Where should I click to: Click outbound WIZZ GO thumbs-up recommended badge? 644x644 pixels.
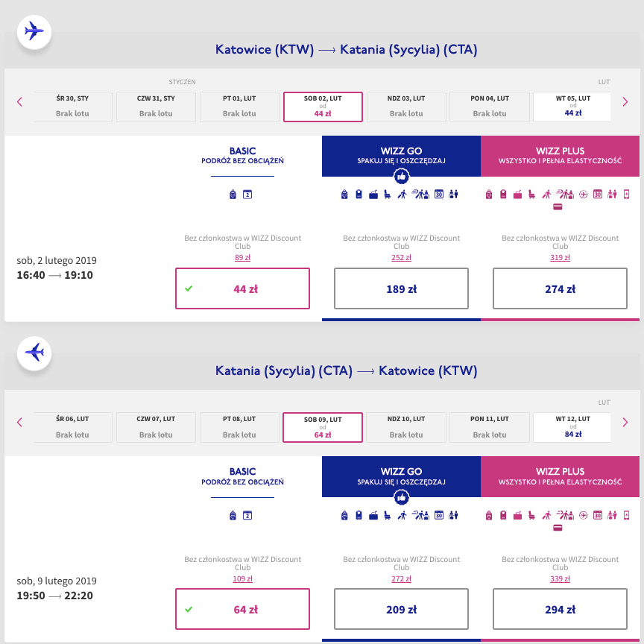tap(401, 177)
